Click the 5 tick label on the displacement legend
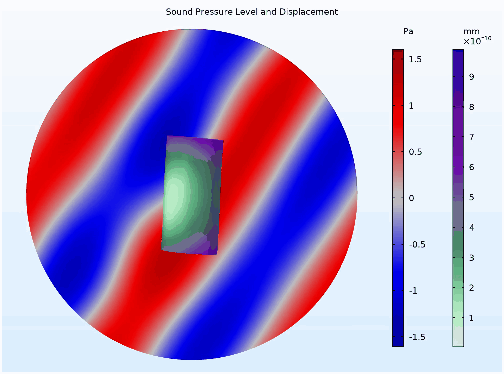The image size is (504, 374). (x=471, y=197)
